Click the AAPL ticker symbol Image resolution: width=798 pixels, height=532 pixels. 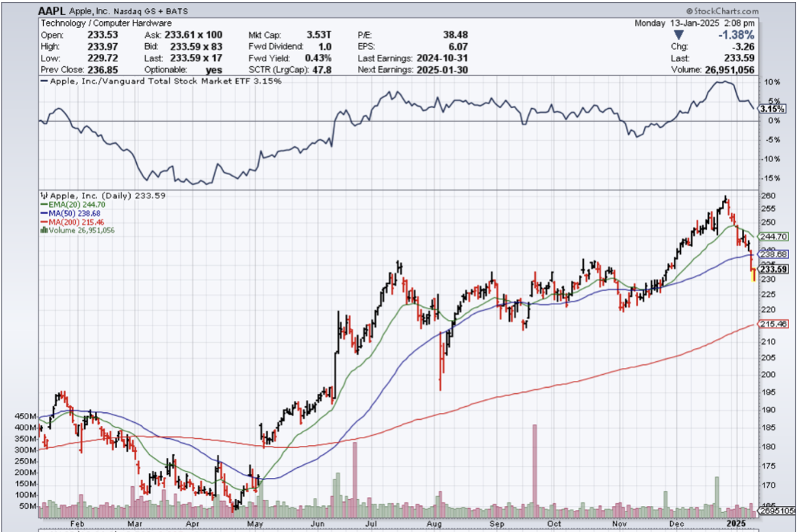(52, 12)
